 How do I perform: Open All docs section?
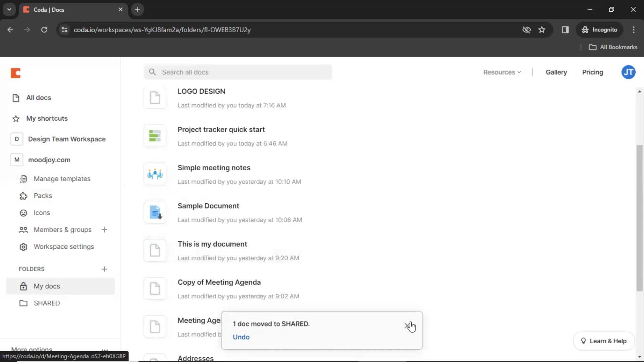[x=39, y=97]
